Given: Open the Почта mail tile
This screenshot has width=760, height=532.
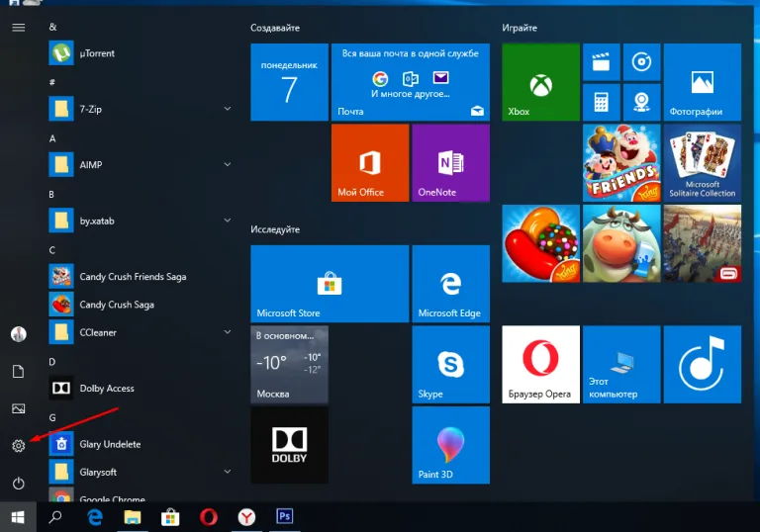Looking at the screenshot, I should tap(411, 82).
